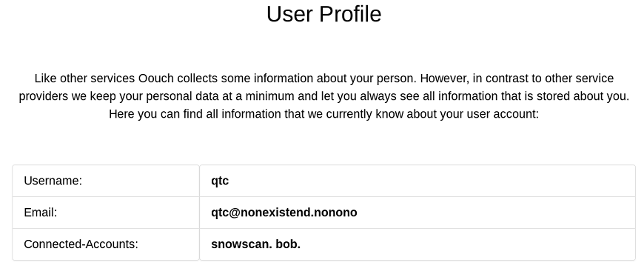Click the line starting Here you can find
644x271 pixels.
pos(323,114)
